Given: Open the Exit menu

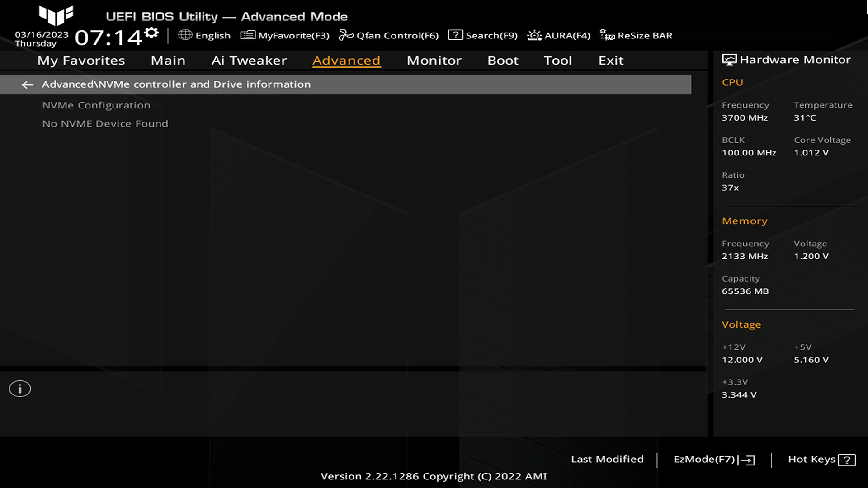Looking at the screenshot, I should (x=611, y=61).
